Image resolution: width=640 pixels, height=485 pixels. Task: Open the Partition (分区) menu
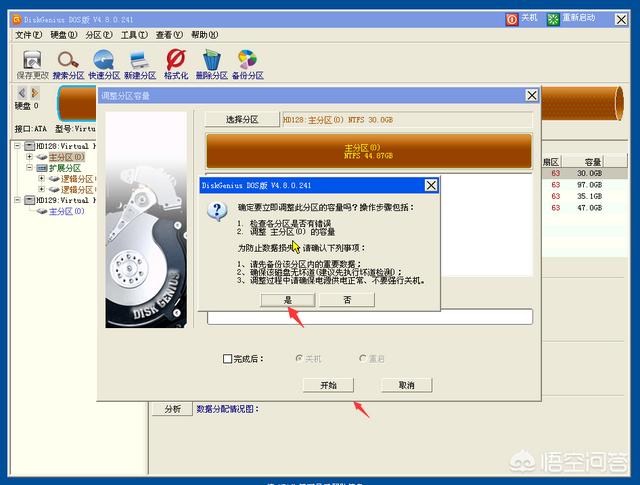(99, 35)
